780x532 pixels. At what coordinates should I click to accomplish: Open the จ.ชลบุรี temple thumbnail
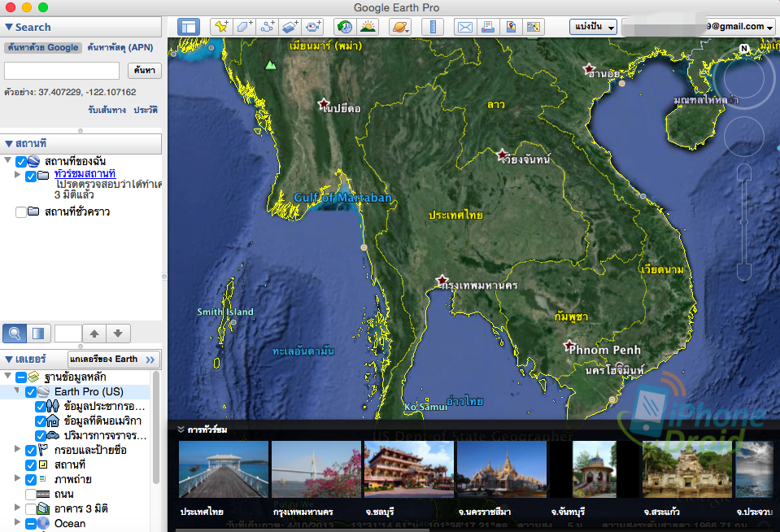pyautogui.click(x=409, y=469)
